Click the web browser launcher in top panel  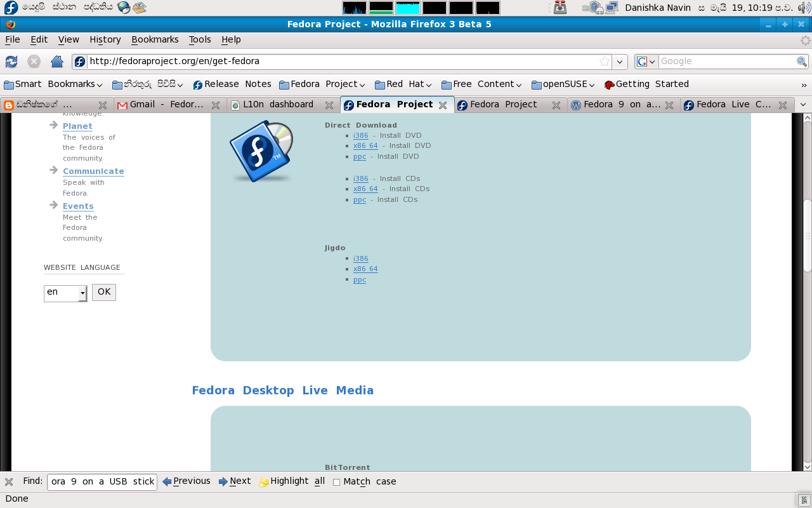coord(124,8)
